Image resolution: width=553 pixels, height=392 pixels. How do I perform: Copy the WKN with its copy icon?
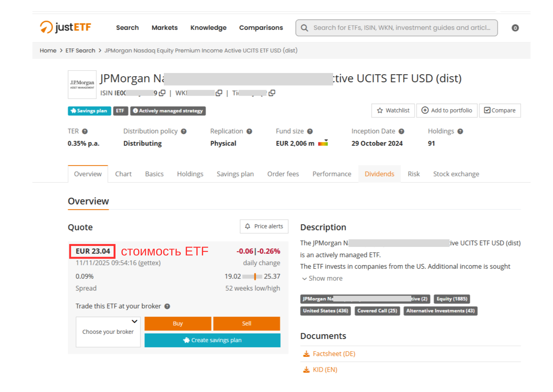[219, 93]
